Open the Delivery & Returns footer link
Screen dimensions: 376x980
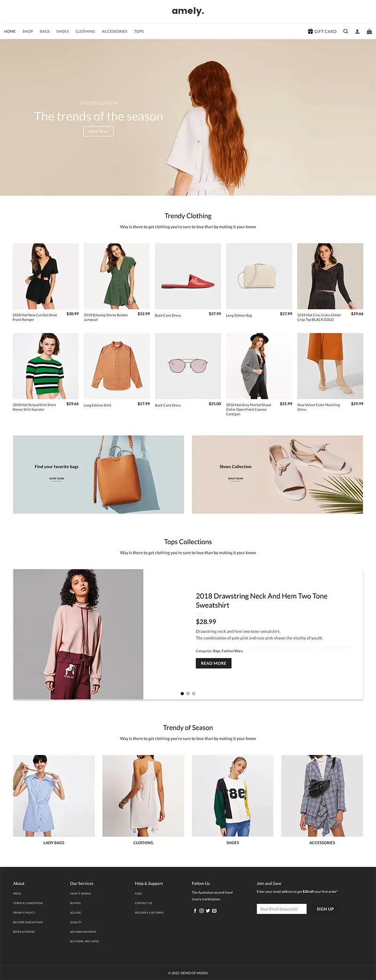pos(149,912)
